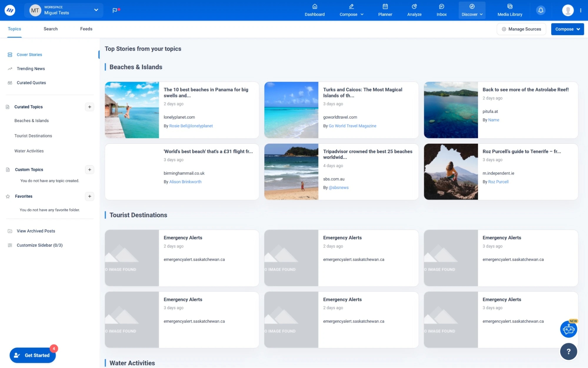Open the Media Library icon
The height and width of the screenshot is (368, 588).
(509, 10)
